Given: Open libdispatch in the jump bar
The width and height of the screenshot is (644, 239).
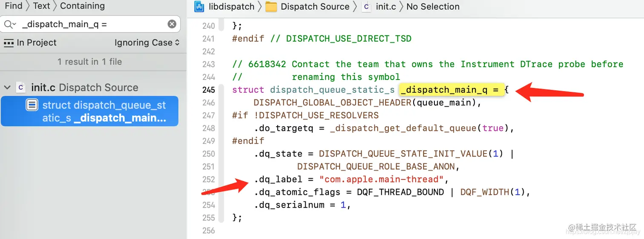Looking at the screenshot, I should click(x=231, y=7).
